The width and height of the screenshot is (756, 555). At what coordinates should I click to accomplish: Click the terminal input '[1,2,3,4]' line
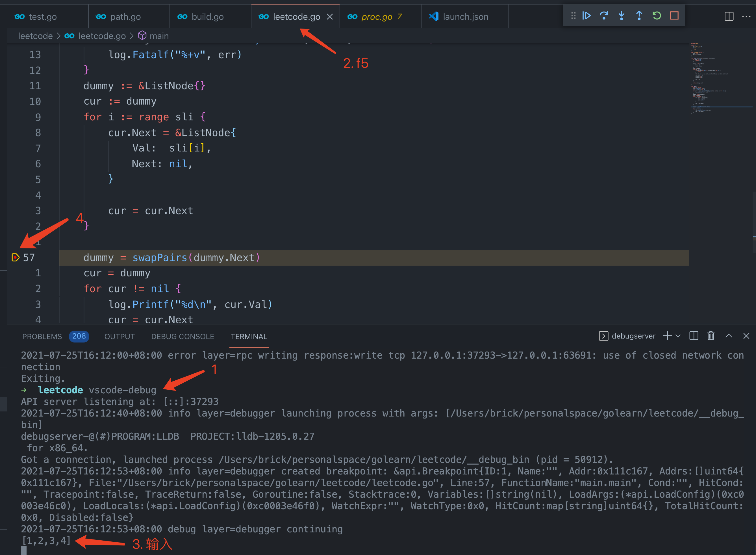[46, 541]
